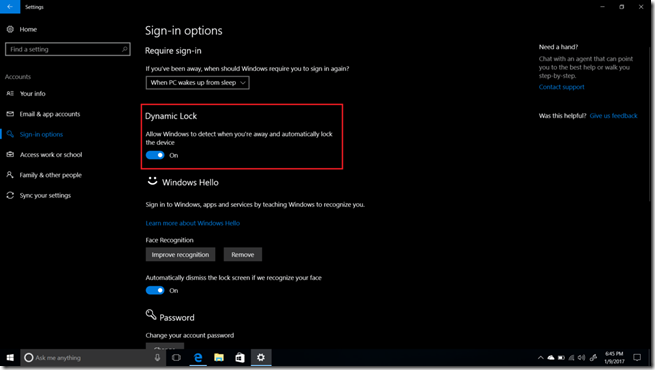Click the Require sign-in heading
Viewport: 655px width, 370px height.
[x=173, y=51]
